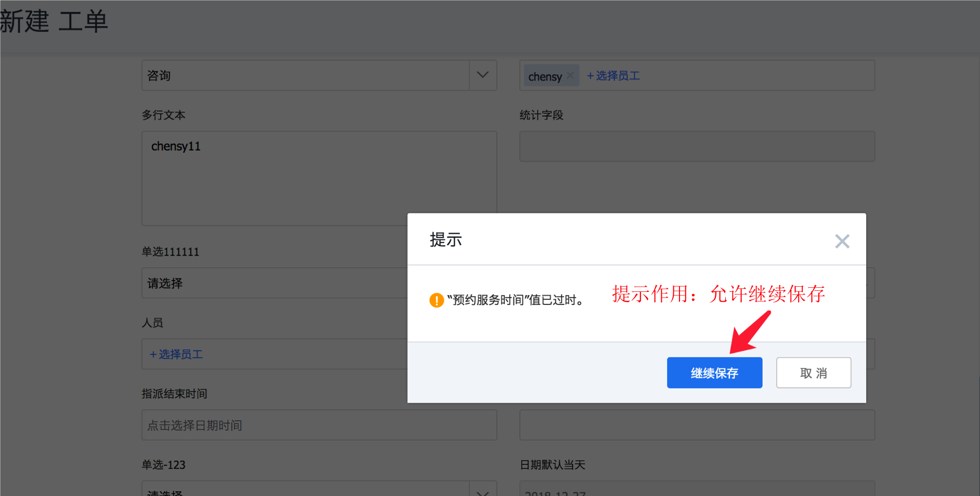Viewport: 980px width, 496px height.
Task: Click the 提示 dialog title
Action: [446, 240]
